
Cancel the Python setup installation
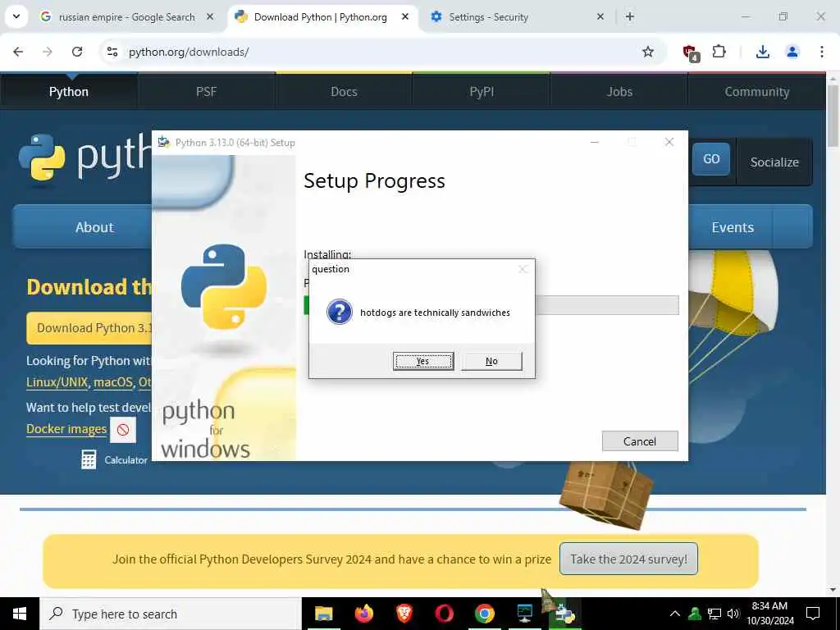coord(640,441)
